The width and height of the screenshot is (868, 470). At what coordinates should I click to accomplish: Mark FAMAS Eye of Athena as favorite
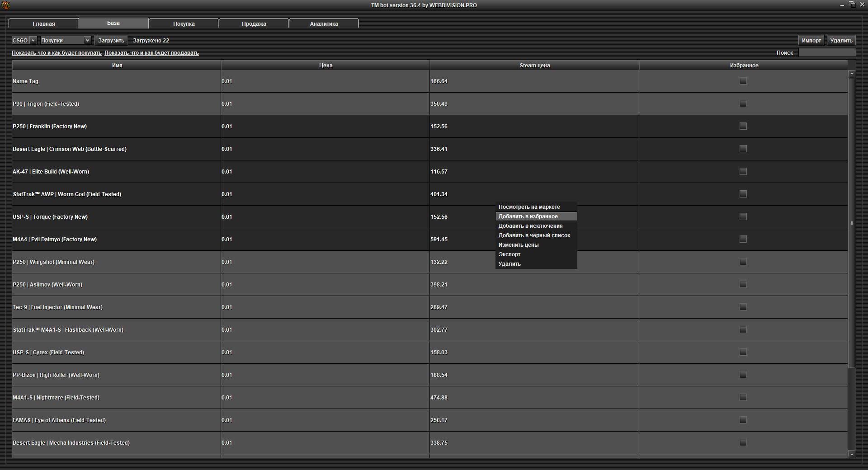[743, 420]
